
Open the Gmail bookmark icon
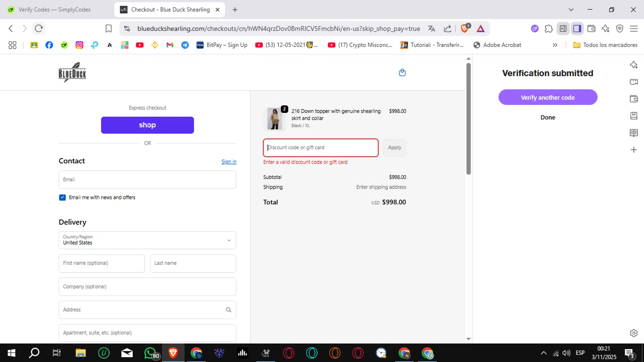coord(170,45)
